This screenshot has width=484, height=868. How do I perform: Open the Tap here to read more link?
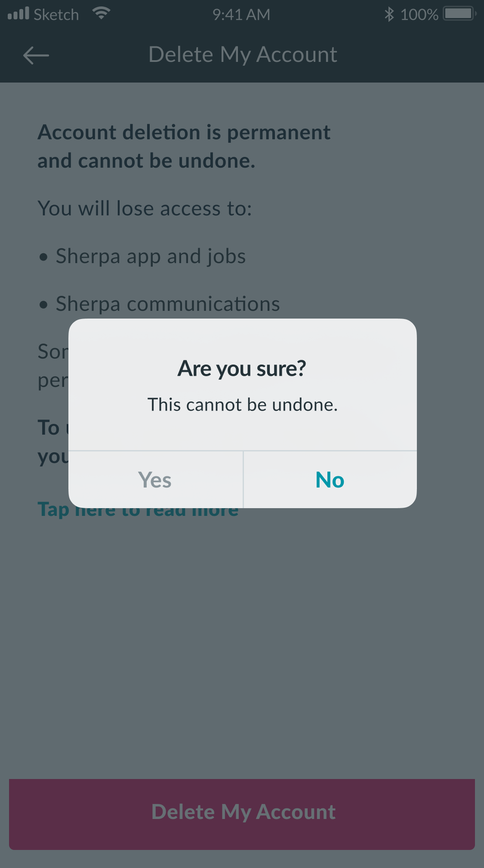[138, 509]
